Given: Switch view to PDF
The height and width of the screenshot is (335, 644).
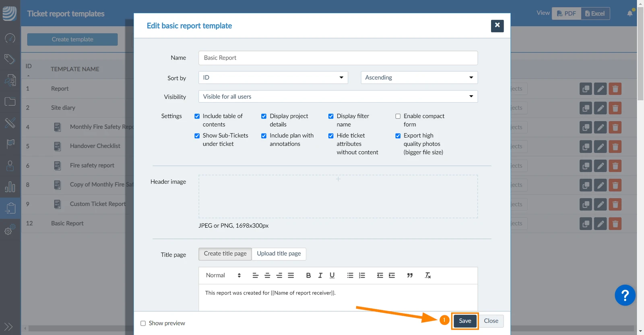Looking at the screenshot, I should click(x=566, y=14).
